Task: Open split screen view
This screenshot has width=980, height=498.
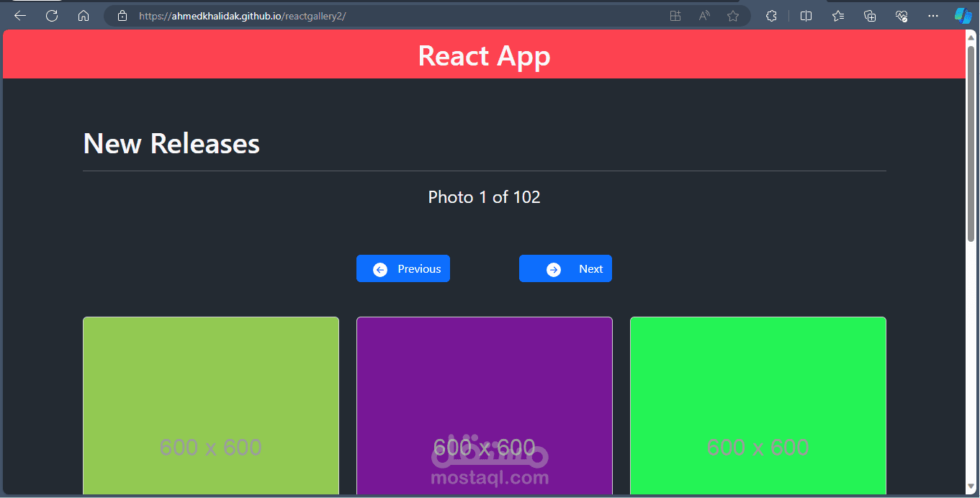Action: [806, 15]
